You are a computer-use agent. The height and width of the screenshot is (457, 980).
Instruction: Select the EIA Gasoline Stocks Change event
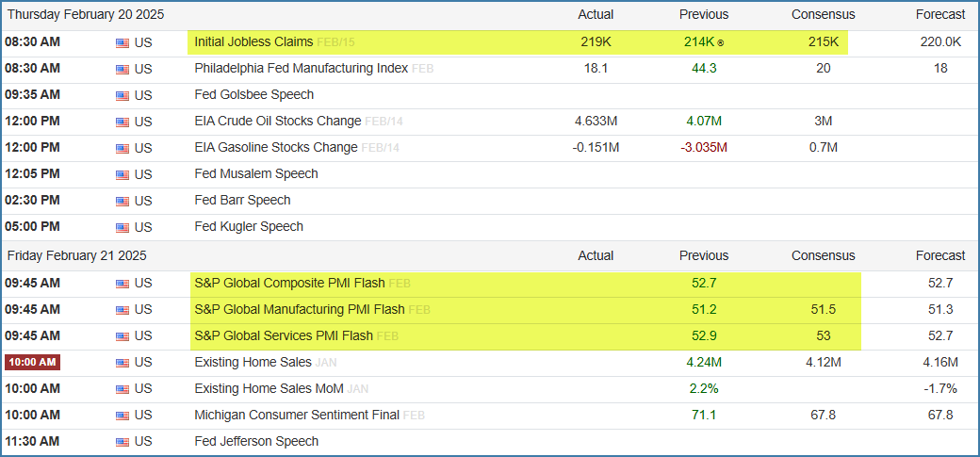[x=275, y=147]
